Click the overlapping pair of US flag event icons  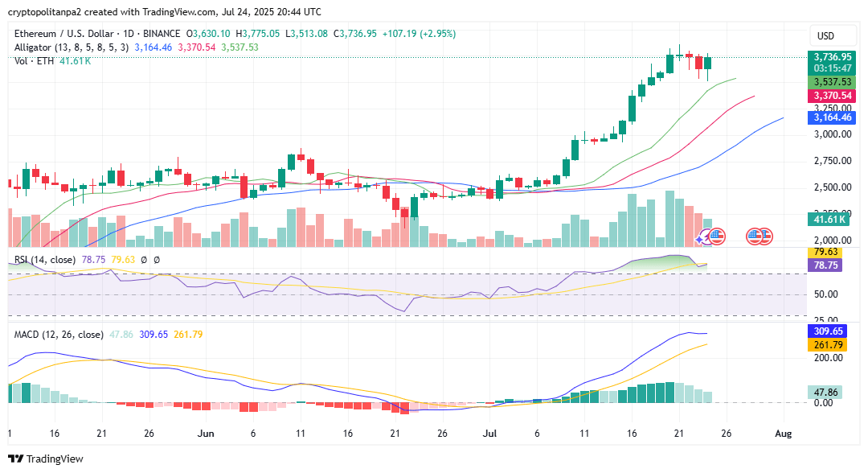pyautogui.click(x=759, y=236)
